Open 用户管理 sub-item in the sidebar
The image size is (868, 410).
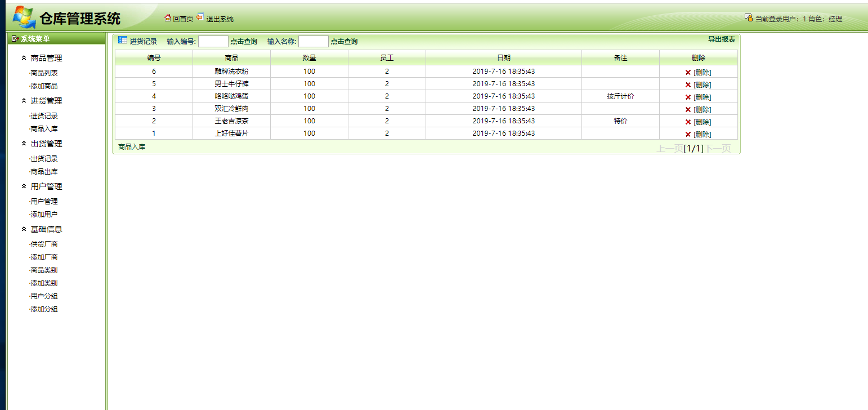[44, 202]
